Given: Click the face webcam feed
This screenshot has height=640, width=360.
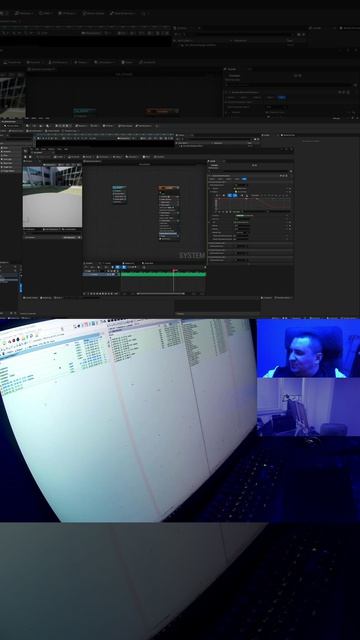Looking at the screenshot, I should (x=308, y=348).
